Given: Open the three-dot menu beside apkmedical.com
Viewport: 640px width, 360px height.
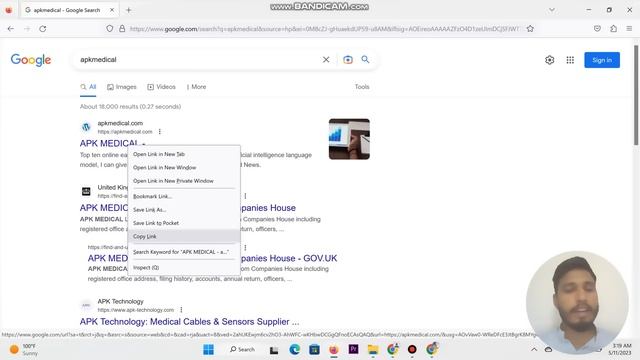Looking at the screenshot, I should [160, 131].
